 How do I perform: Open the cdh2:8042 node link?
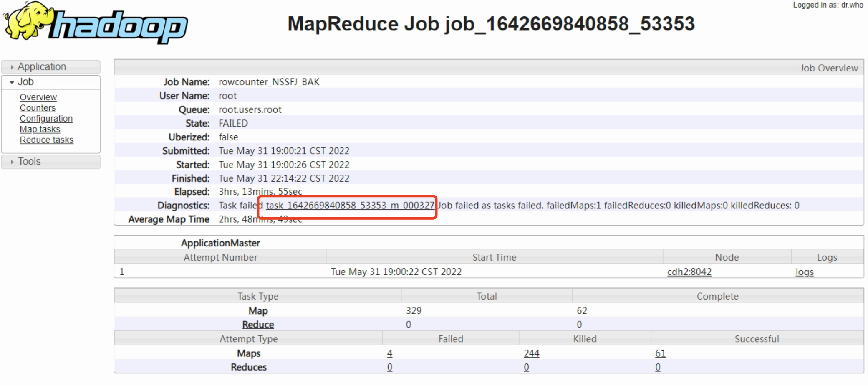point(689,272)
